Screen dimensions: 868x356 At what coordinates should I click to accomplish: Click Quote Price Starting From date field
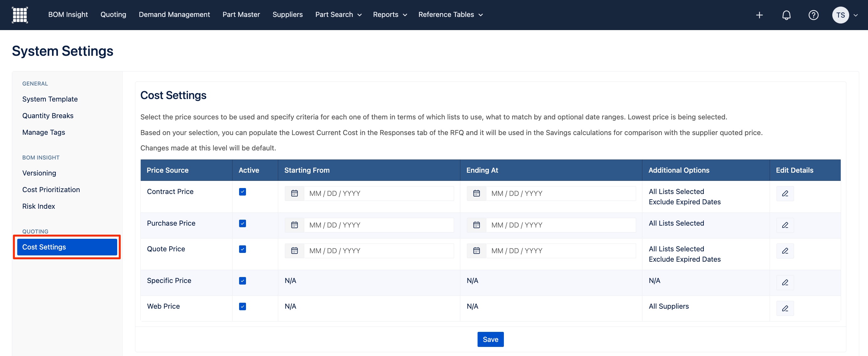pyautogui.click(x=379, y=251)
